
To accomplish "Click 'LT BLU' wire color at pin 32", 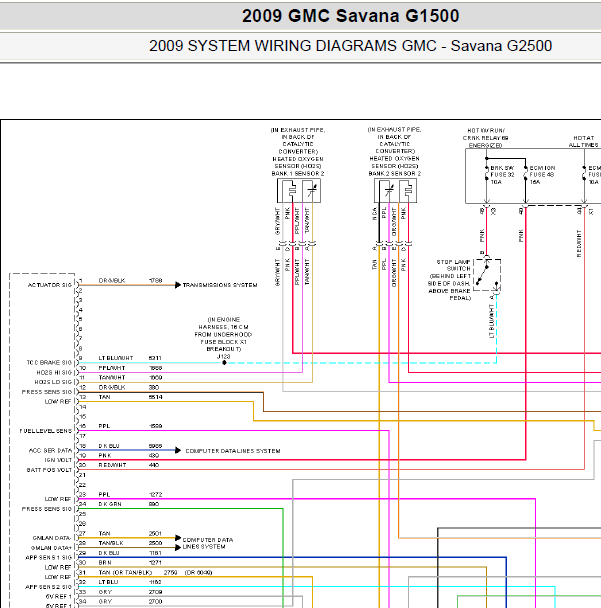I will pyautogui.click(x=108, y=582).
